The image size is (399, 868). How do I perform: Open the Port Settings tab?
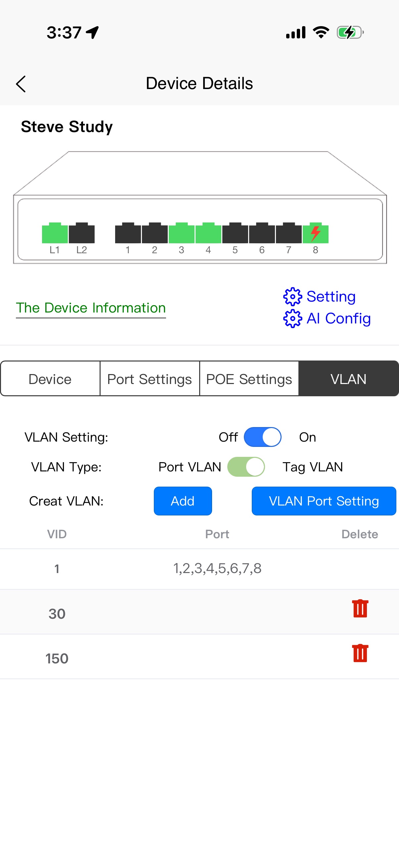pyautogui.click(x=150, y=379)
